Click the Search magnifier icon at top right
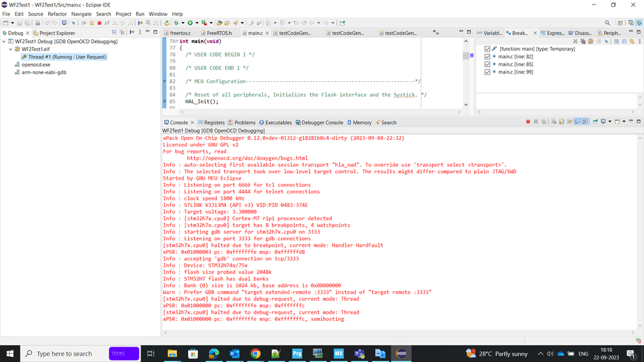This screenshot has height=362, width=644. [x=607, y=23]
